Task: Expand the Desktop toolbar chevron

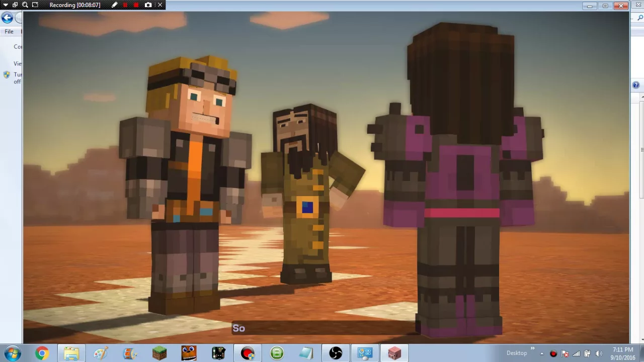Action: tap(532, 348)
